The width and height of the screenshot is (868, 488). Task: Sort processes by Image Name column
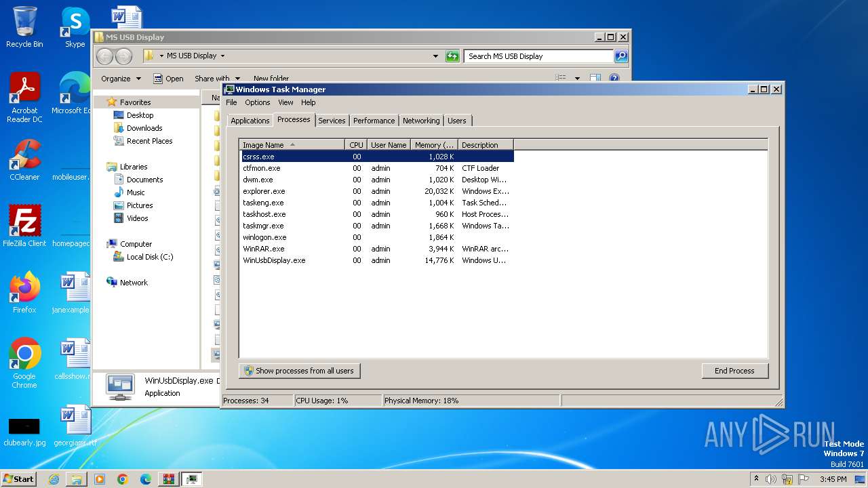coord(292,145)
